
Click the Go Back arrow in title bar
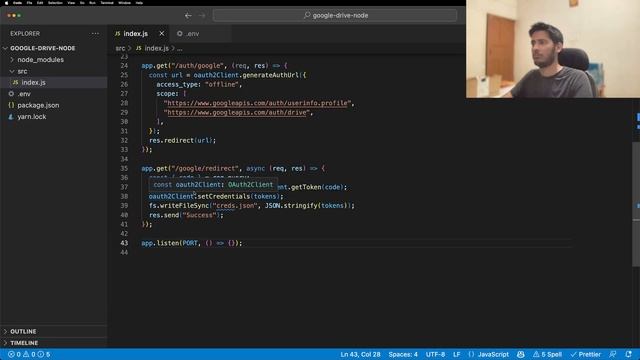click(188, 16)
